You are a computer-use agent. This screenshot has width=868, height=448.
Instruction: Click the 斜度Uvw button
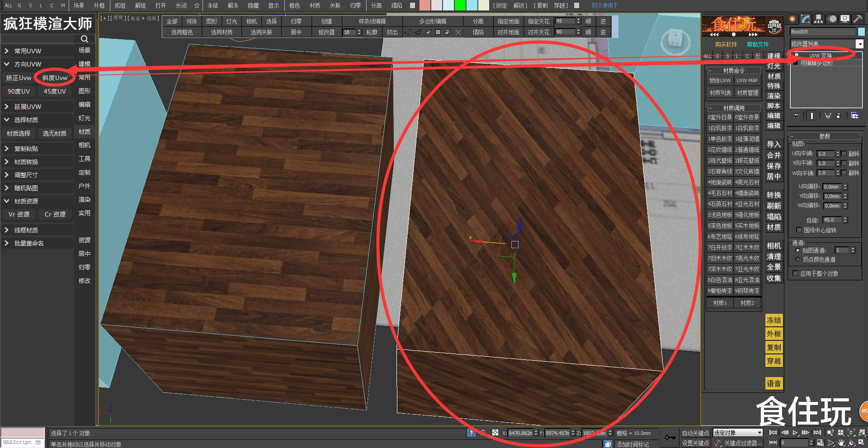click(55, 78)
